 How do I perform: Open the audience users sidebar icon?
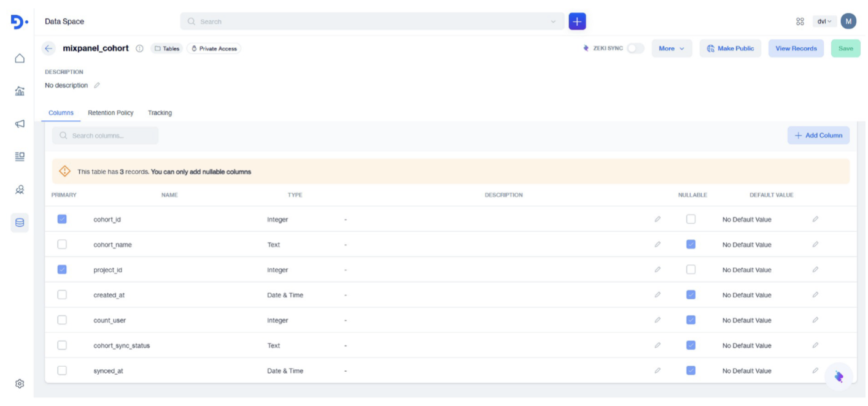tap(20, 190)
